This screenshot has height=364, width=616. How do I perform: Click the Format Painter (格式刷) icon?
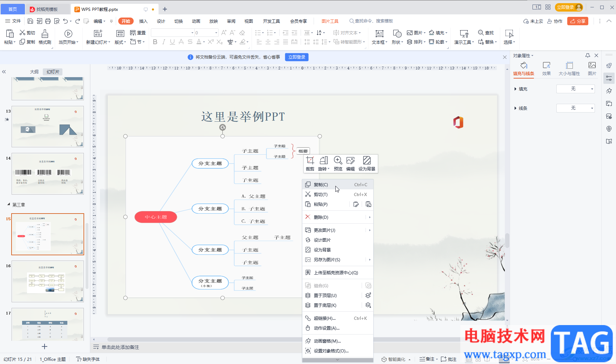pyautogui.click(x=45, y=34)
